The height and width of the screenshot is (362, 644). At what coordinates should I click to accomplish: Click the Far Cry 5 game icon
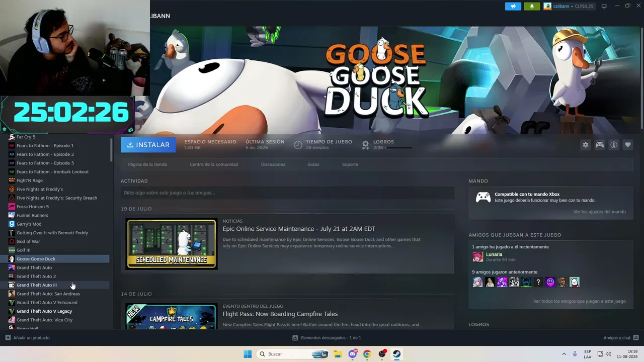tap(12, 137)
